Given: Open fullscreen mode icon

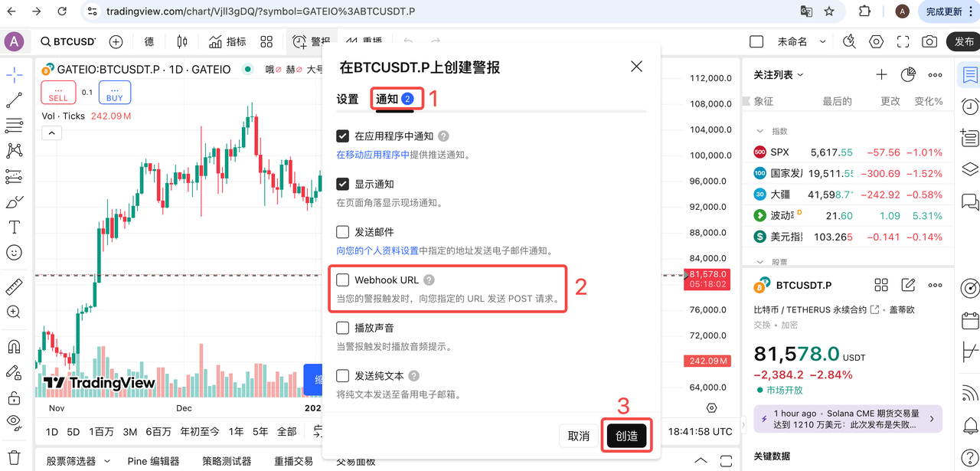Looking at the screenshot, I should (903, 41).
